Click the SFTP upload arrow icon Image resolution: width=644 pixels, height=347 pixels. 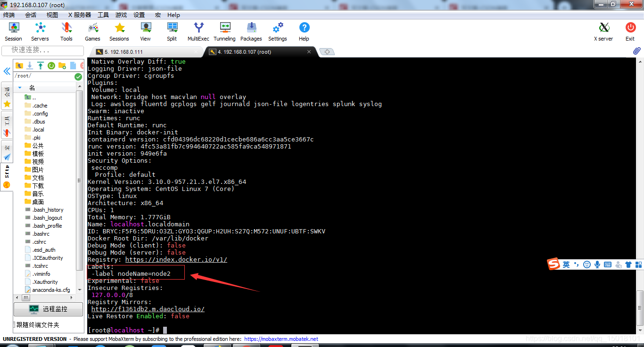41,66
